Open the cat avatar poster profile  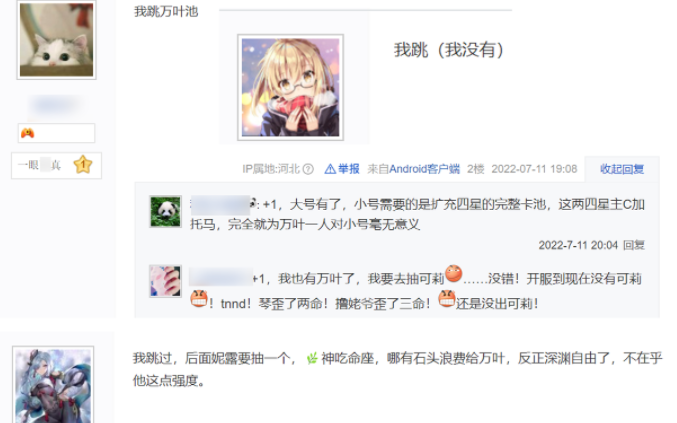point(56,40)
